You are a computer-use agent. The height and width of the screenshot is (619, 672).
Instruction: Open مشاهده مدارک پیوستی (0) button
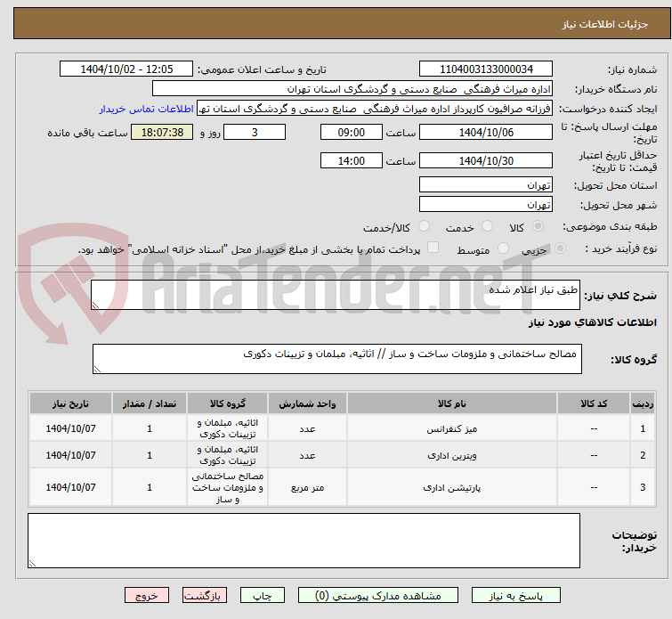pos(377,596)
